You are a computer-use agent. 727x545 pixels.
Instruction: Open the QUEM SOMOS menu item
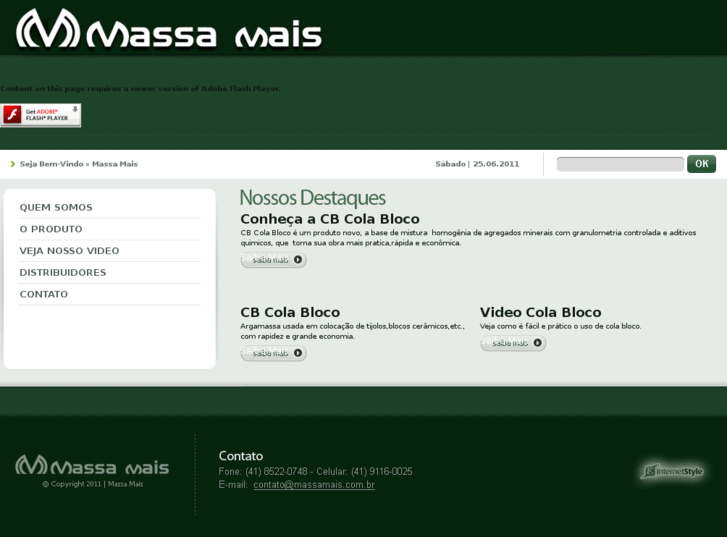[56, 207]
